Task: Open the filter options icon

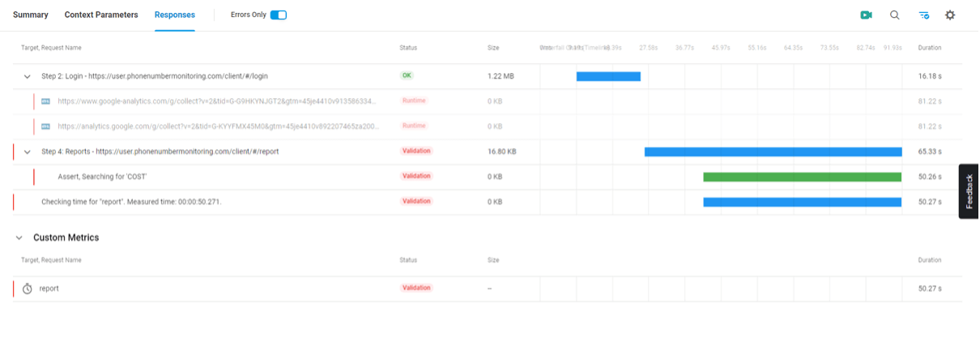Action: click(x=923, y=15)
